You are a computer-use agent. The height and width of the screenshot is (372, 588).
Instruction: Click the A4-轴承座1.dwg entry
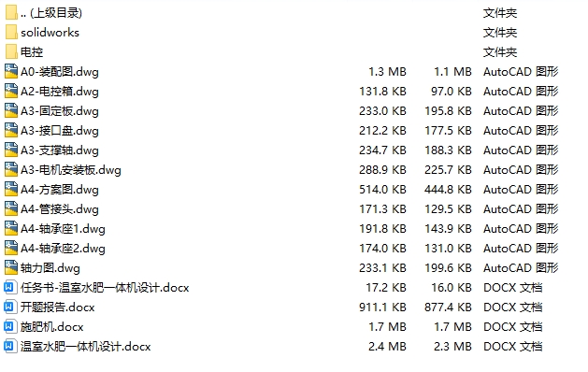click(63, 229)
